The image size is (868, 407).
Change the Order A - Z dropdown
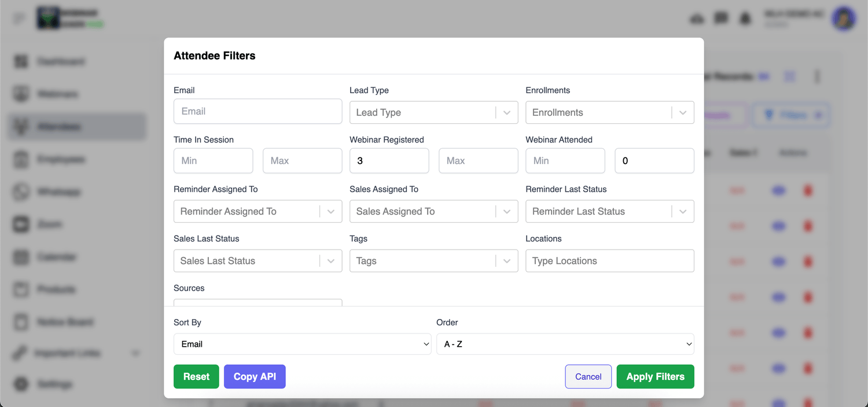click(x=565, y=344)
